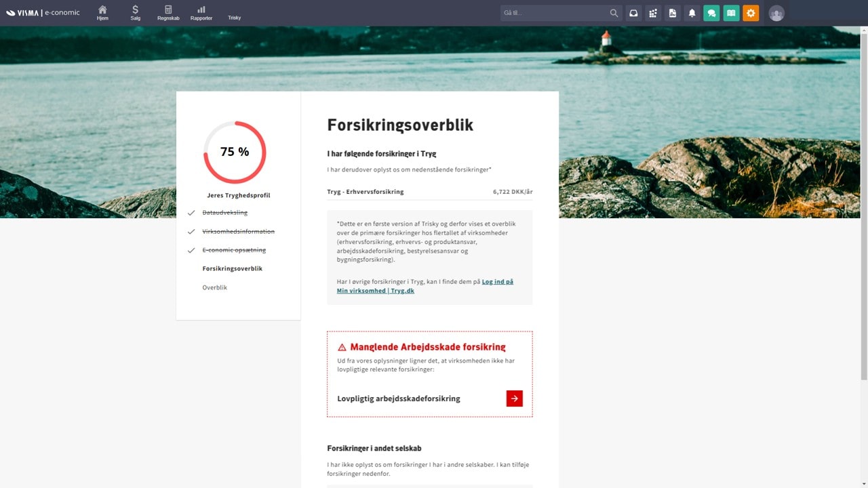Open the Trisky menu item
Screen dimensions: 868x488
[x=235, y=18]
